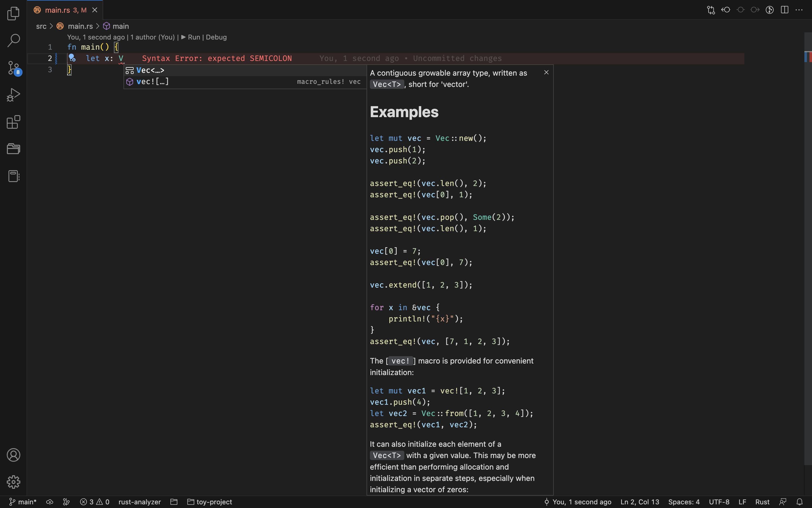
Task: Click Ln 2, Col 13 cursor position
Action: tap(639, 502)
